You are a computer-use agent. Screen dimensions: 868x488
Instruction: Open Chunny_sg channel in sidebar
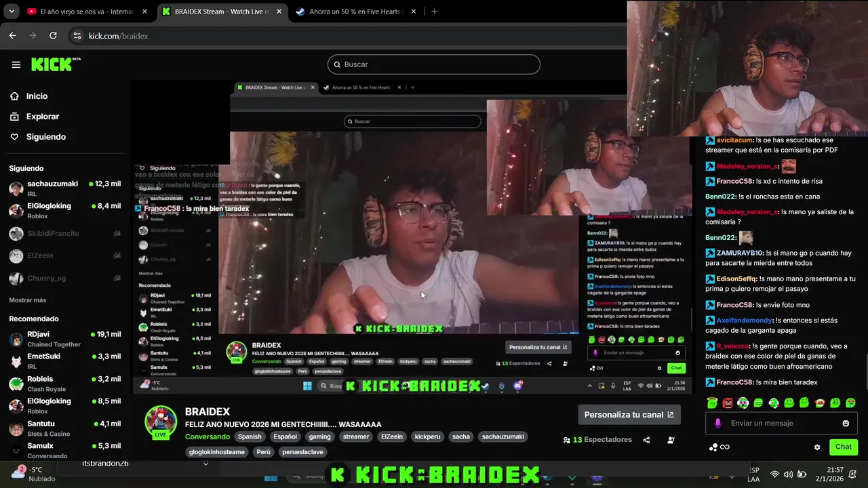64,279
